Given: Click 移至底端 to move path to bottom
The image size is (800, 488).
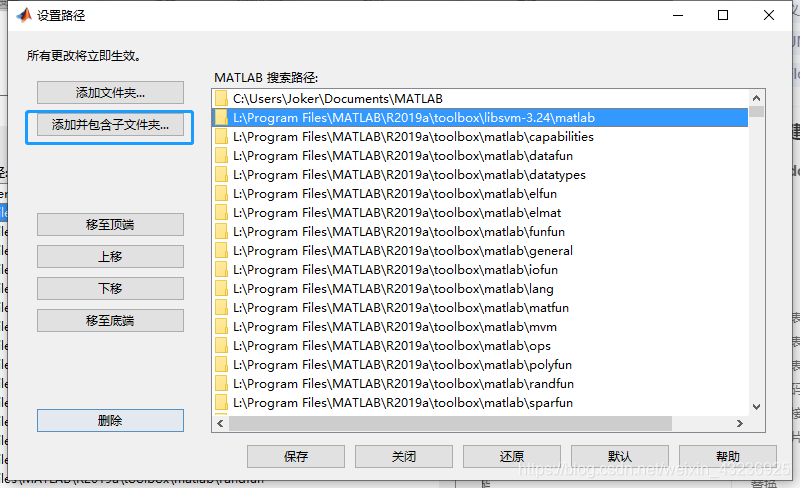Looking at the screenshot, I should pyautogui.click(x=110, y=321).
